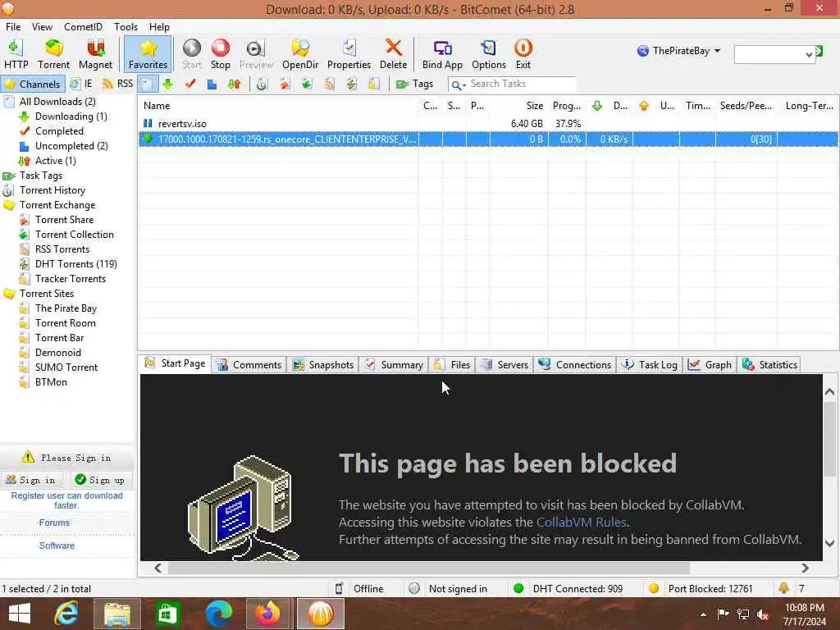Switch to the Files tab
This screenshot has height=630, width=840.
tap(453, 364)
